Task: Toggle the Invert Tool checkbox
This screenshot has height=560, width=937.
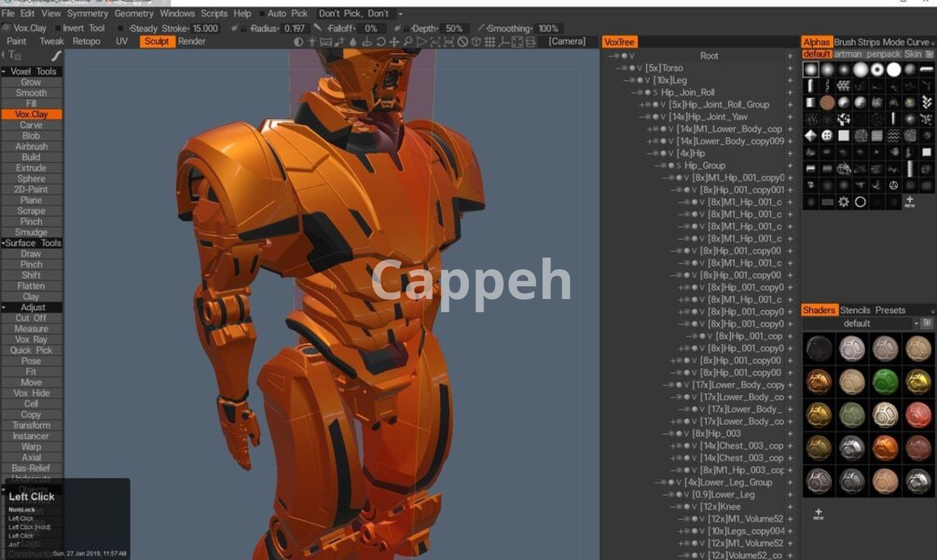Action: [x=59, y=28]
